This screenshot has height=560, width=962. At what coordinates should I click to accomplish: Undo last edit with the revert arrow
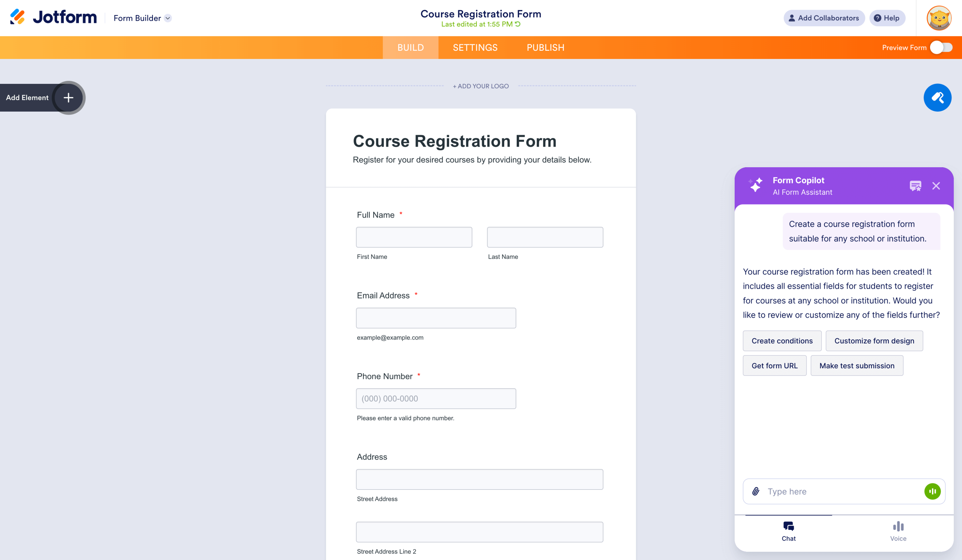517,24
